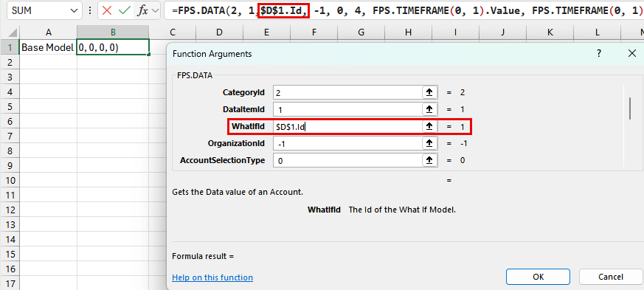
Task: Select column B header
Action: (x=113, y=32)
